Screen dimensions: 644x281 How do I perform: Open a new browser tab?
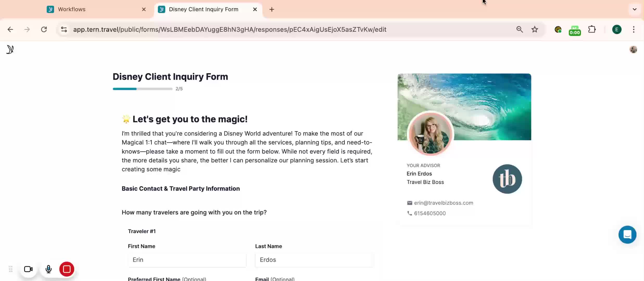click(272, 9)
